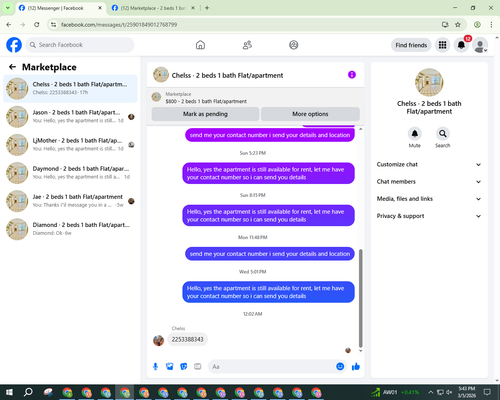Click the browser Back arrow
Viewport: 500px width, 400px height.
click(x=9, y=25)
